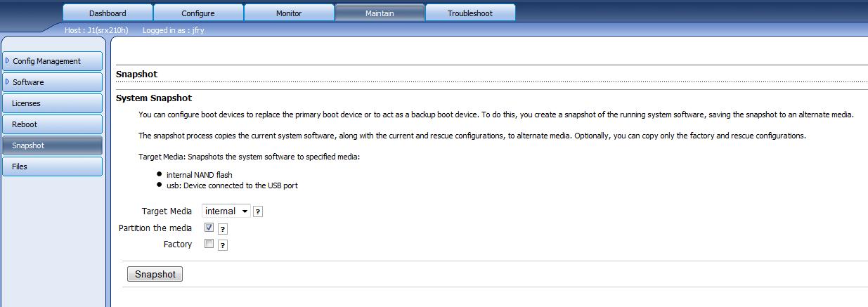
Task: Click the Config Management sidebar label
Action: tap(46, 61)
